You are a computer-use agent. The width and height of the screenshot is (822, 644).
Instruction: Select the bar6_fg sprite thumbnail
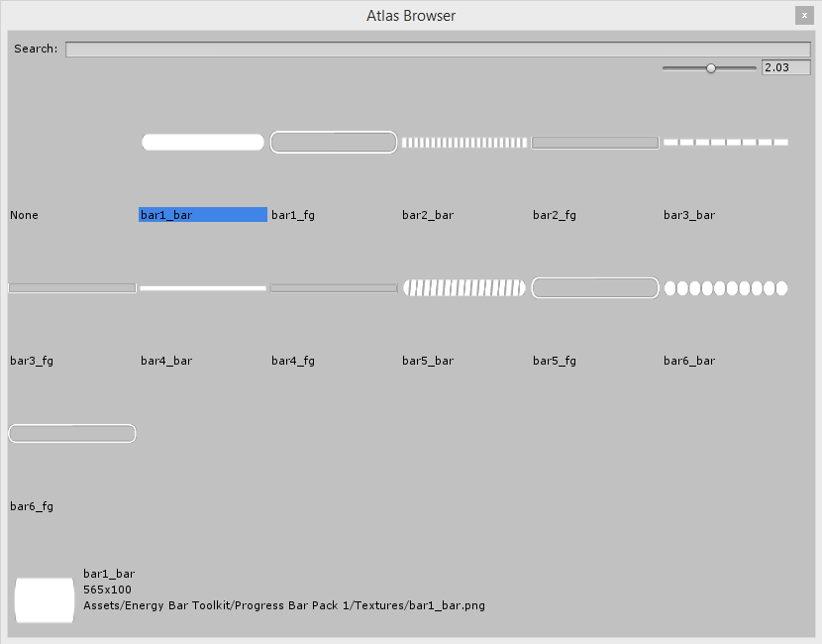[72, 434]
